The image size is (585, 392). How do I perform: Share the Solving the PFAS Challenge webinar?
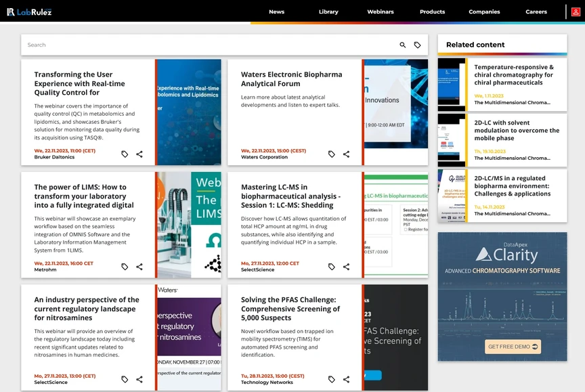346,379
